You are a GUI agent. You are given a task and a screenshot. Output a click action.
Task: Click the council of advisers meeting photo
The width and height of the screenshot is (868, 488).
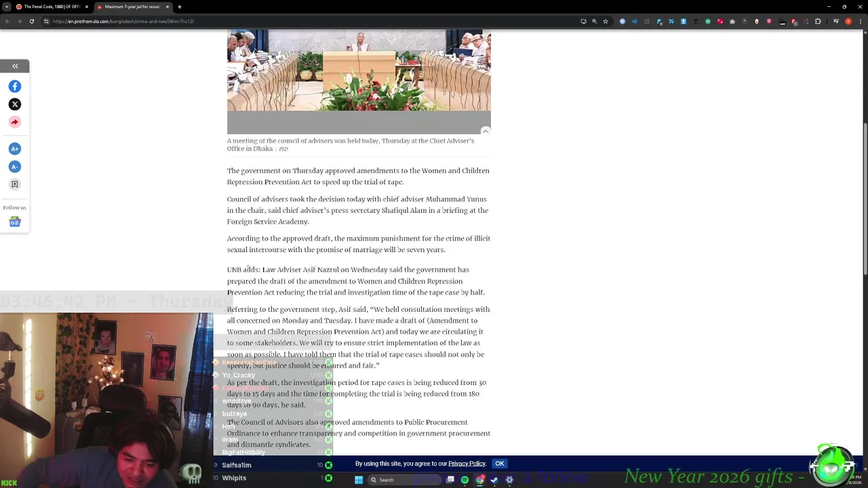click(359, 70)
